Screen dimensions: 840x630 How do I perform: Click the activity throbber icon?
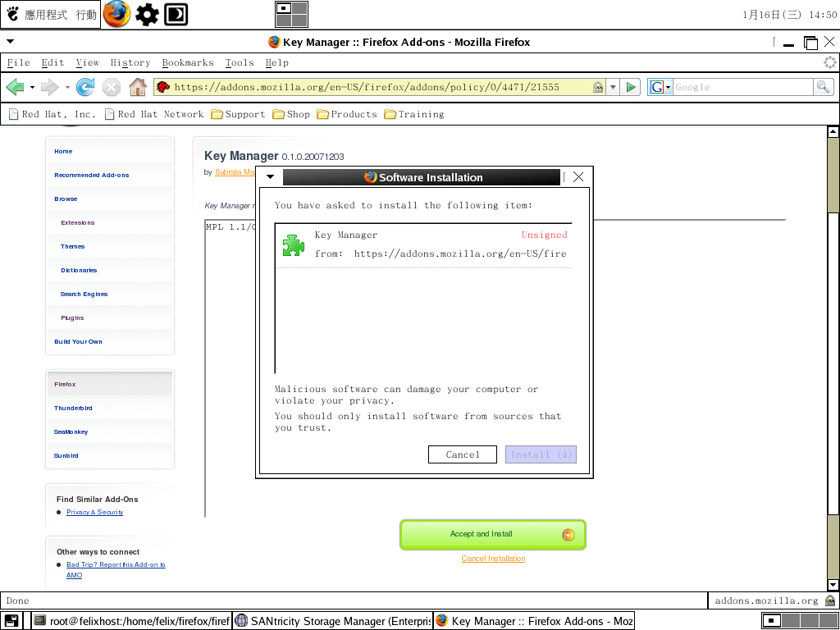pos(830,62)
